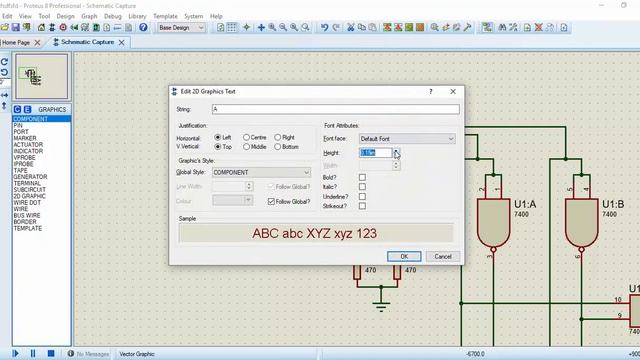Screen dimensions: 640x360
Task: Select Bottom vertical justification
Action: tap(278, 147)
